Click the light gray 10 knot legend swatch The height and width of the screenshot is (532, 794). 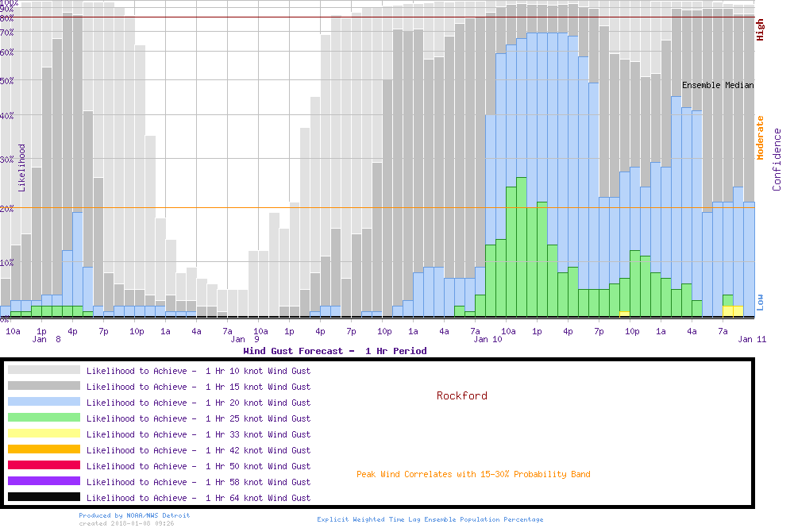[x=44, y=370]
